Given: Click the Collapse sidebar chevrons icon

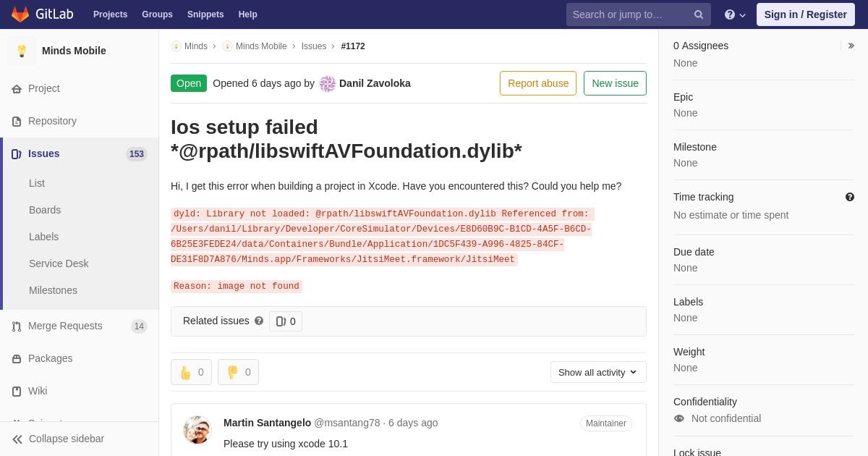Looking at the screenshot, I should (x=17, y=439).
